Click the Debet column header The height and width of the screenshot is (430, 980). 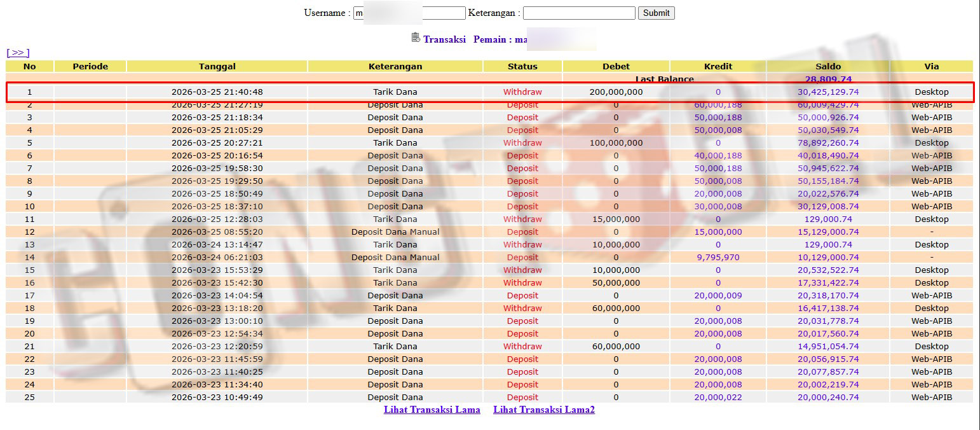[x=616, y=66]
